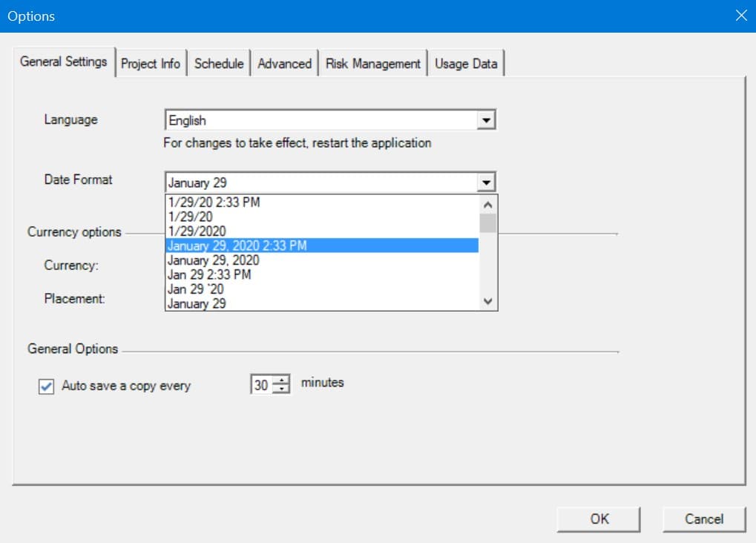The image size is (756, 543).
Task: Choose the "January 29, 2020" format option
Action: pyautogui.click(x=223, y=260)
